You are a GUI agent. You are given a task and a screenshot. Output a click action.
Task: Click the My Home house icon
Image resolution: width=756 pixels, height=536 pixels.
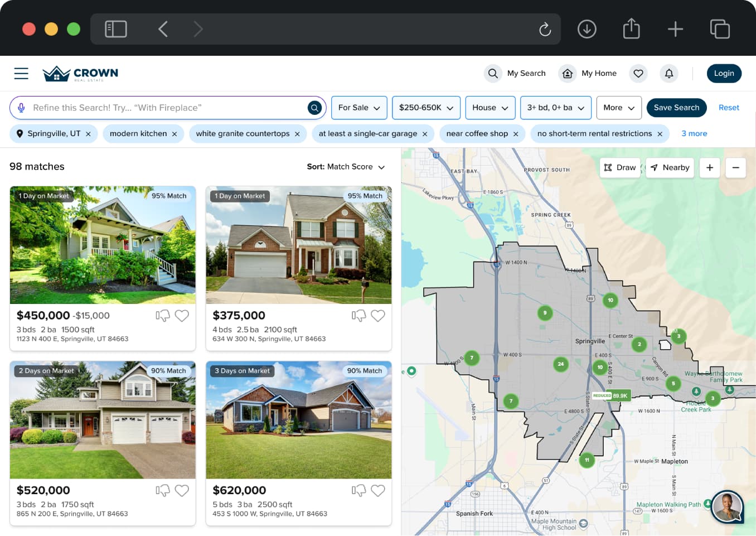568,73
